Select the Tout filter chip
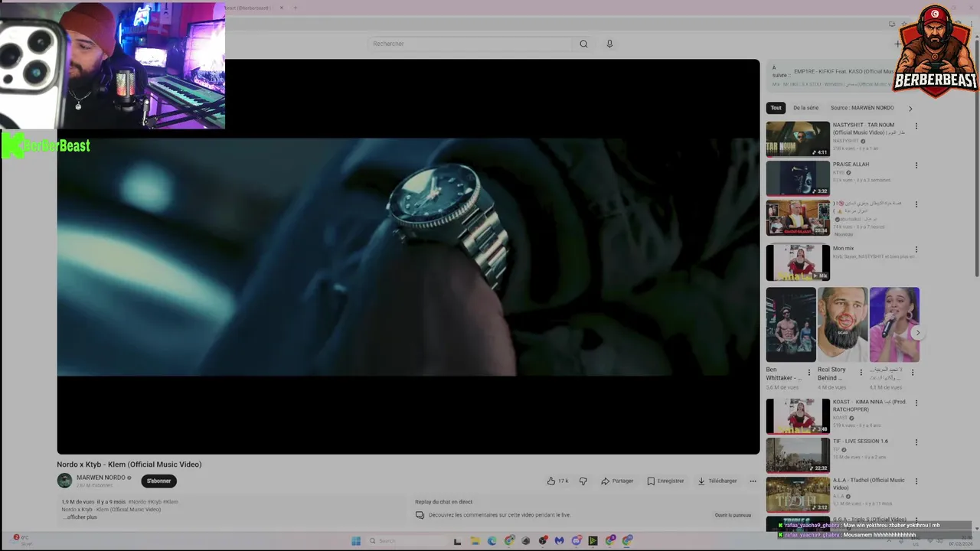 pyautogui.click(x=776, y=108)
